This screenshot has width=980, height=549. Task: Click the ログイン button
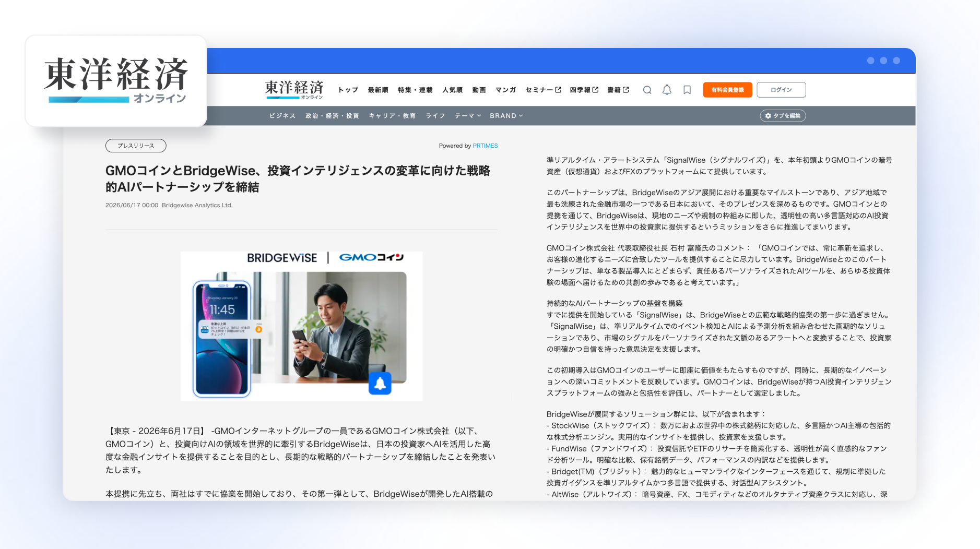coord(781,90)
